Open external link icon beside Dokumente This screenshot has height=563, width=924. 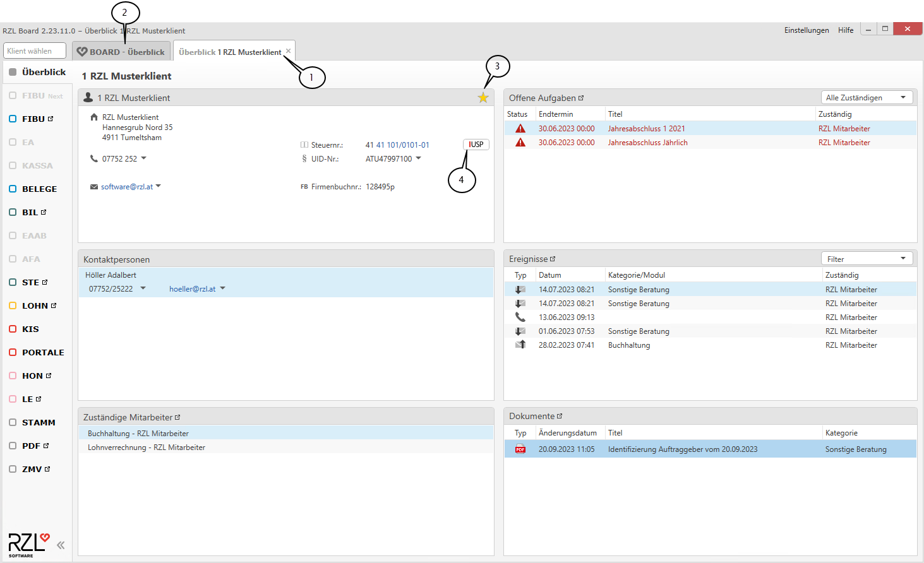[x=560, y=416]
